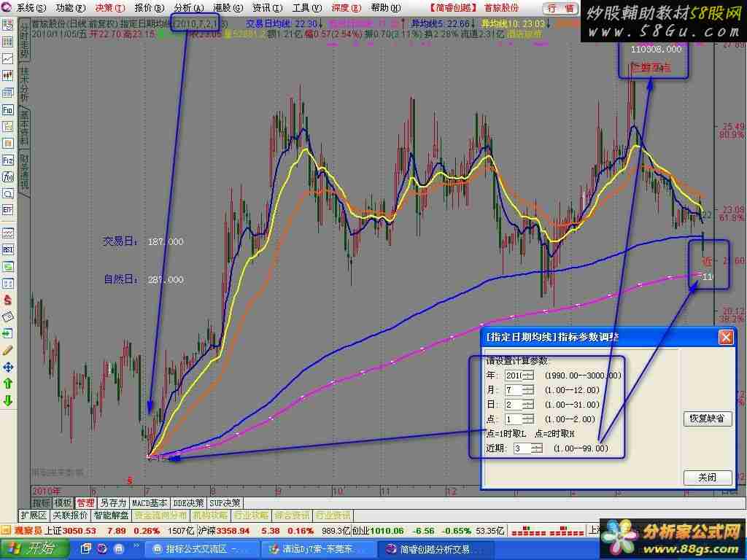Click the 月 spinner arrows in dialog

pos(528,390)
